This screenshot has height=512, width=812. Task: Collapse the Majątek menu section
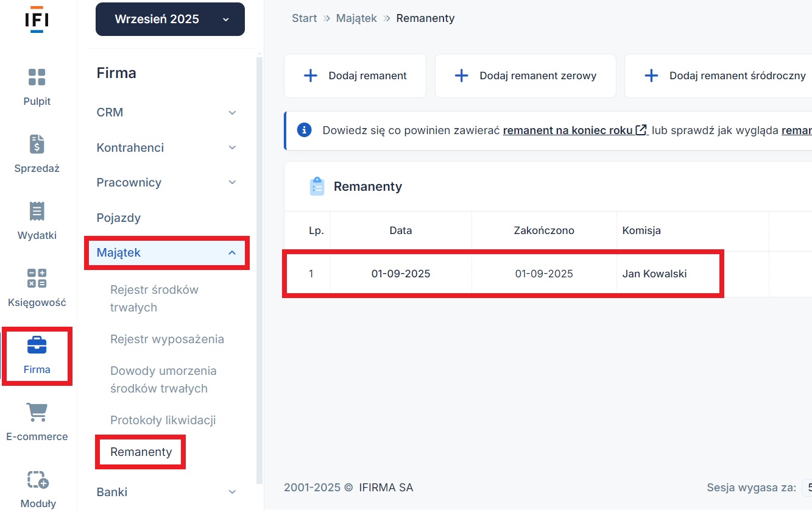167,253
